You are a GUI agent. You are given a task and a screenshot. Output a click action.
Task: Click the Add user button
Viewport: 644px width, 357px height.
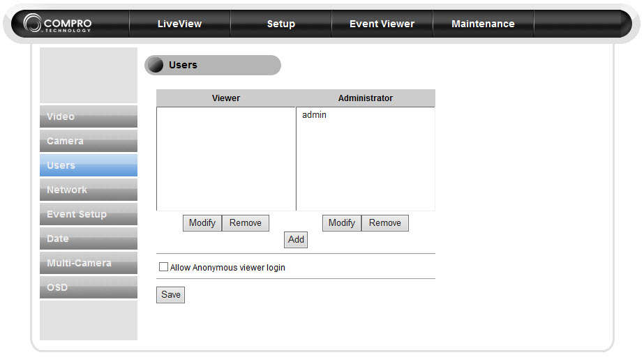(296, 240)
